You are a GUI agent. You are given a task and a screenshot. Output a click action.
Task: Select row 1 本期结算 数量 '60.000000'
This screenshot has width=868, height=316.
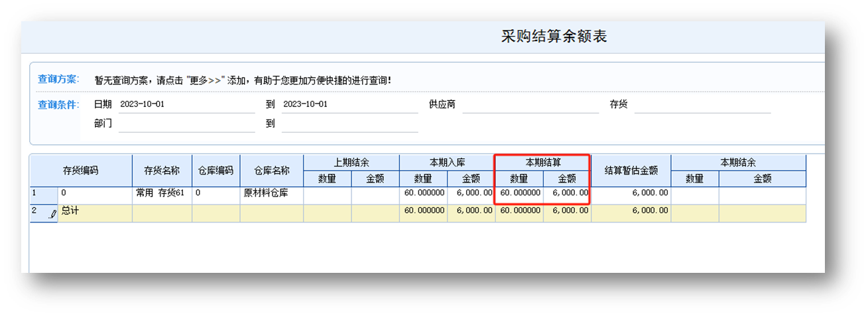(519, 195)
